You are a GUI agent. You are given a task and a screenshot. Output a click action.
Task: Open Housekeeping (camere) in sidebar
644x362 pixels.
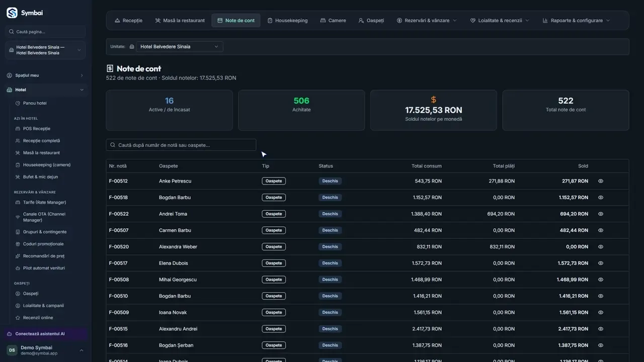47,165
